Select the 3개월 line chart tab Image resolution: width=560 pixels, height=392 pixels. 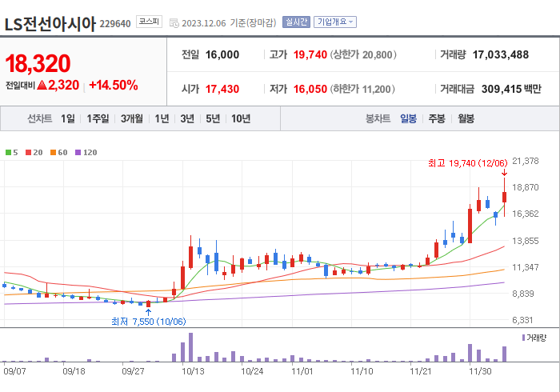pos(131,118)
